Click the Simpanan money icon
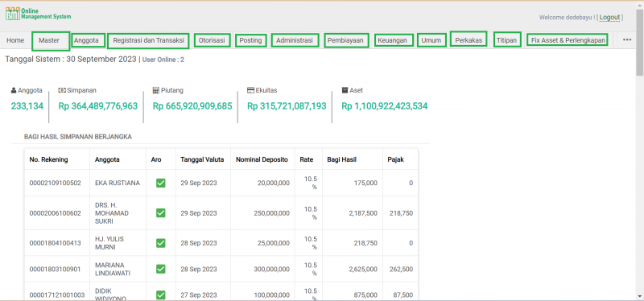644x301 pixels. [x=62, y=90]
